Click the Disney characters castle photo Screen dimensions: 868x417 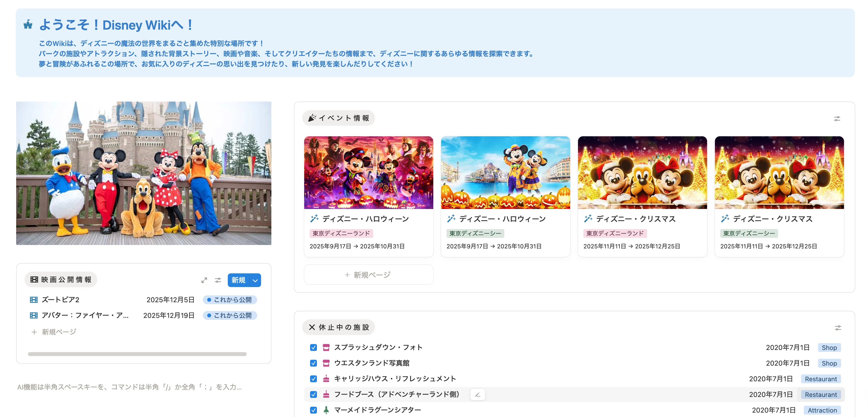[144, 173]
